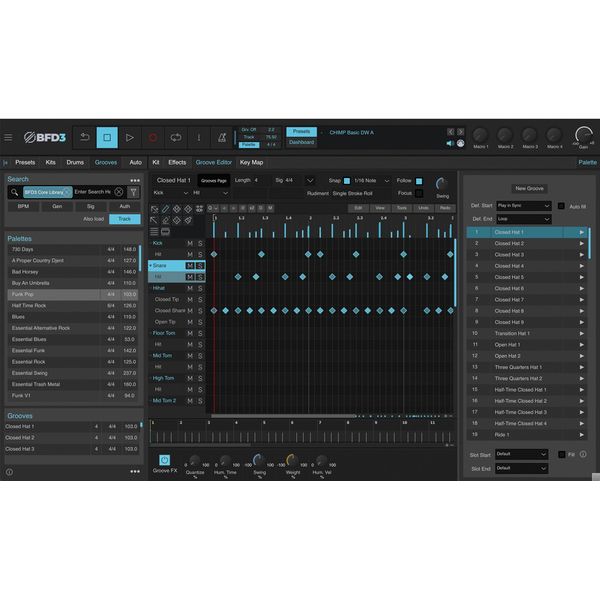The image size is (600, 600).
Task: Open the Key Map tab
Action: tap(251, 163)
